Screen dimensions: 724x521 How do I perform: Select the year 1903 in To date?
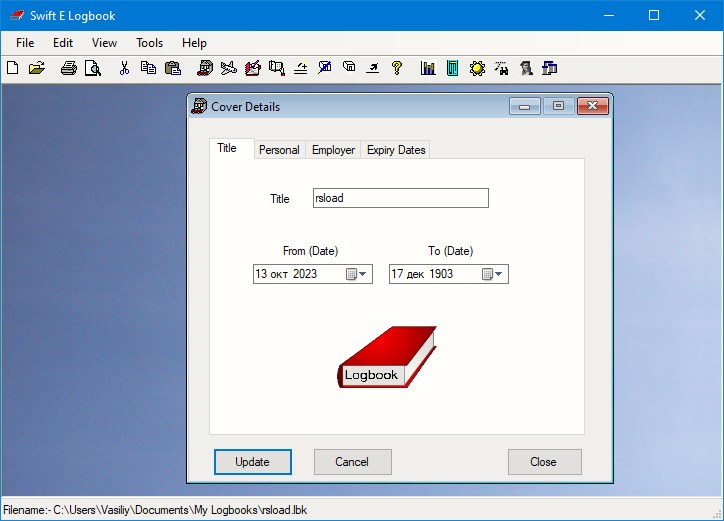tap(441, 274)
